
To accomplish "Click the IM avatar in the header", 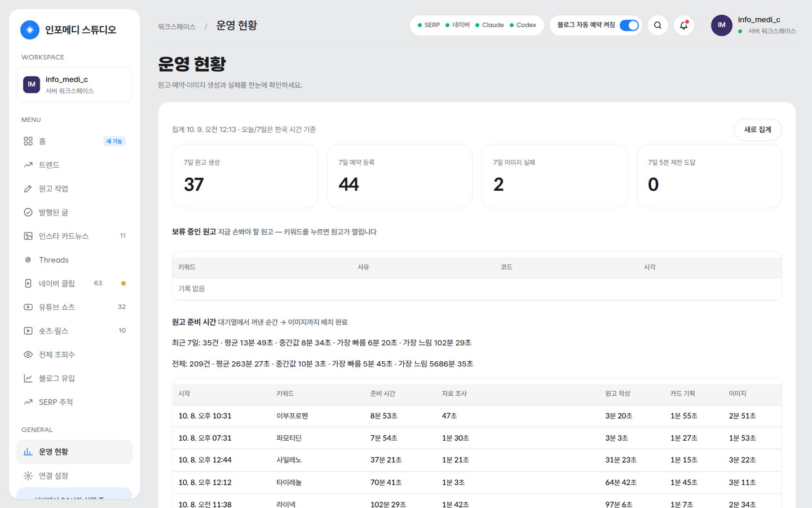I will [x=721, y=25].
